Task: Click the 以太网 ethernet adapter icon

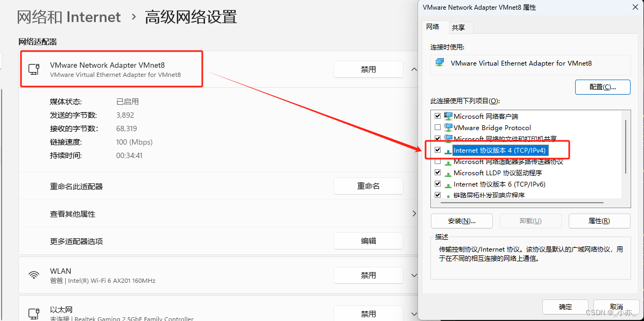Action: [x=34, y=313]
